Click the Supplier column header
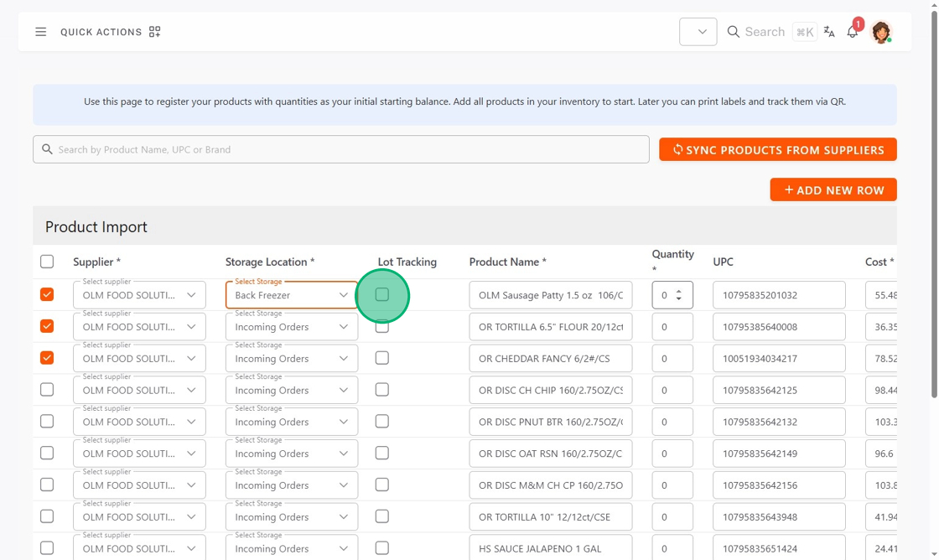939x560 pixels. coord(96,262)
